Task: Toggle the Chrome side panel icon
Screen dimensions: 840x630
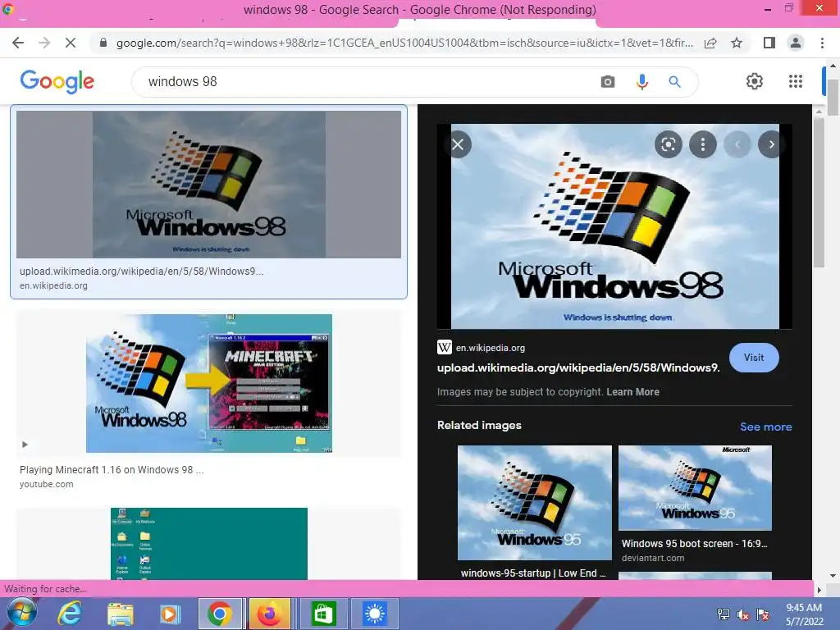Action: coord(769,43)
